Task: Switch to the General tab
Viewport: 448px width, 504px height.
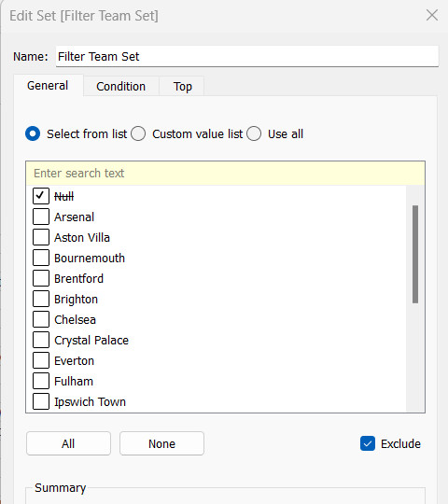Action: (48, 86)
